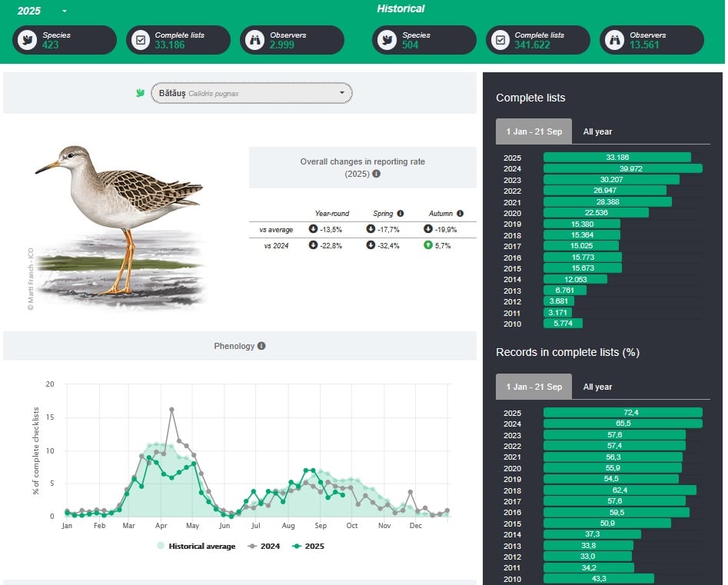
Task: Open the 2025 year dropdown
Action: tap(64, 12)
